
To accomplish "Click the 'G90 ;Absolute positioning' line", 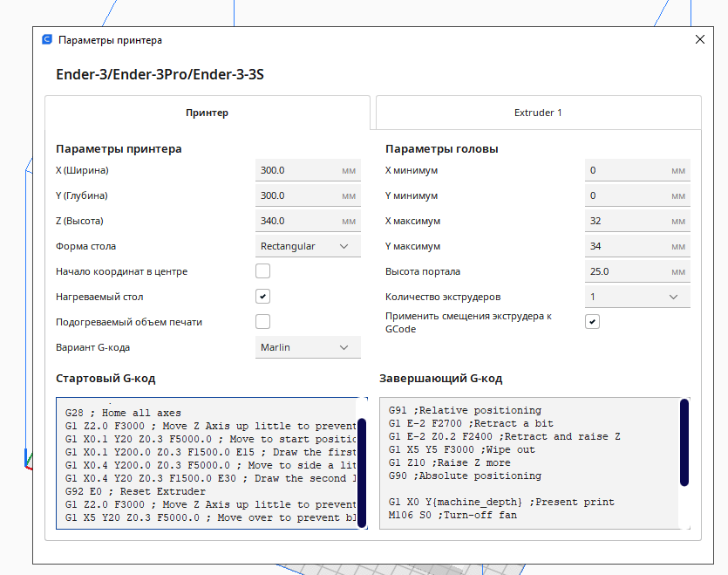I will click(466, 476).
